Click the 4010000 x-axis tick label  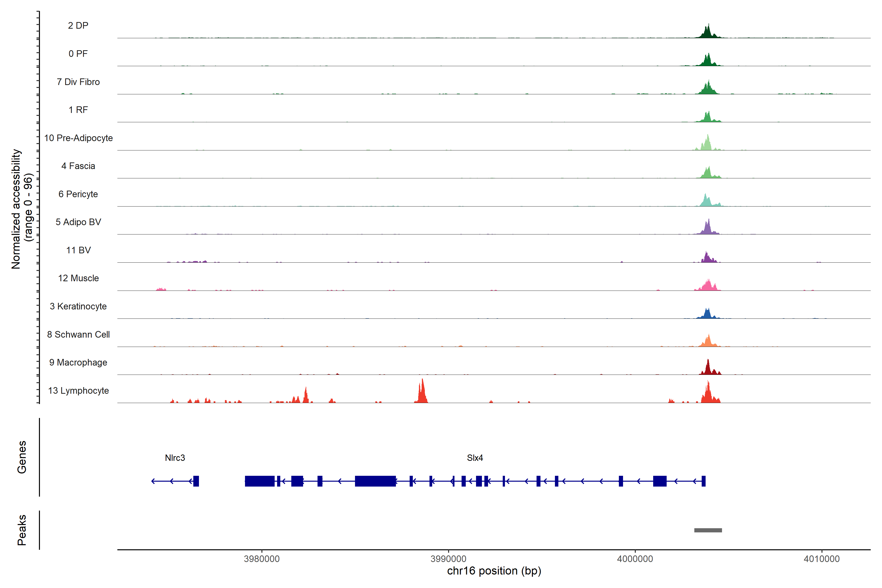tap(822, 559)
